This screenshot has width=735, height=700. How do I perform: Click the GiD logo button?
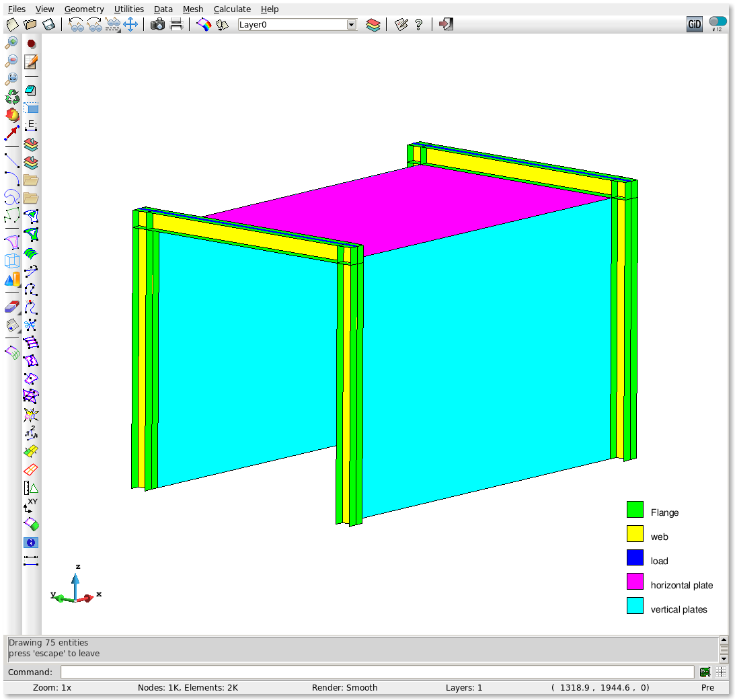[x=695, y=25]
